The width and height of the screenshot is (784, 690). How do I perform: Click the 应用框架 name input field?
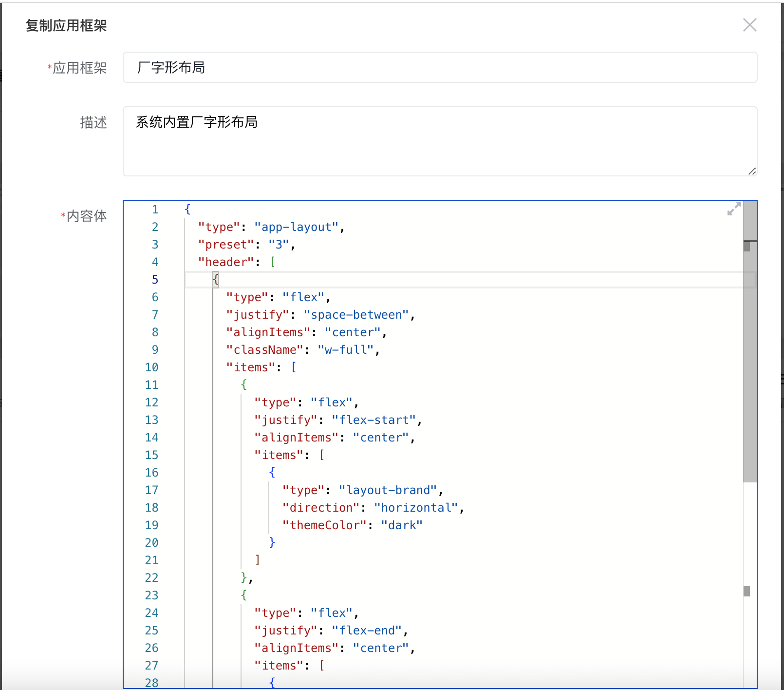[x=440, y=67]
